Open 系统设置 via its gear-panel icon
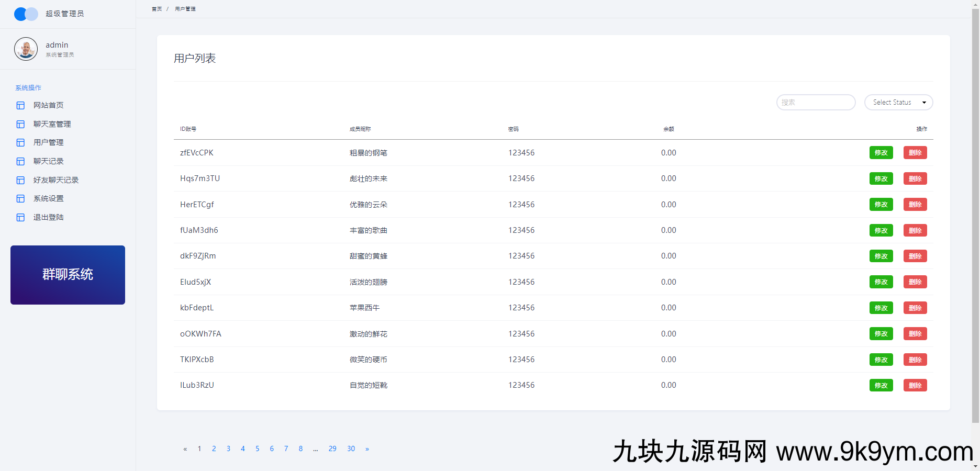Screen dimensions: 980x471 pos(20,198)
